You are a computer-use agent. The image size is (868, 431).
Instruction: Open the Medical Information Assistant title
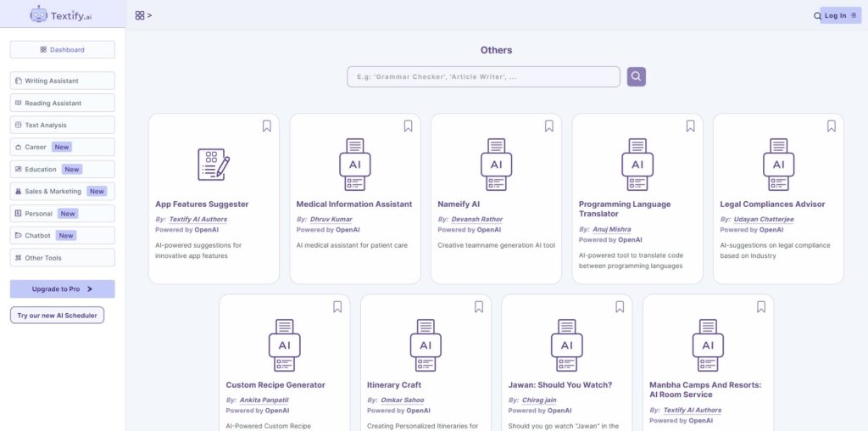[354, 204]
